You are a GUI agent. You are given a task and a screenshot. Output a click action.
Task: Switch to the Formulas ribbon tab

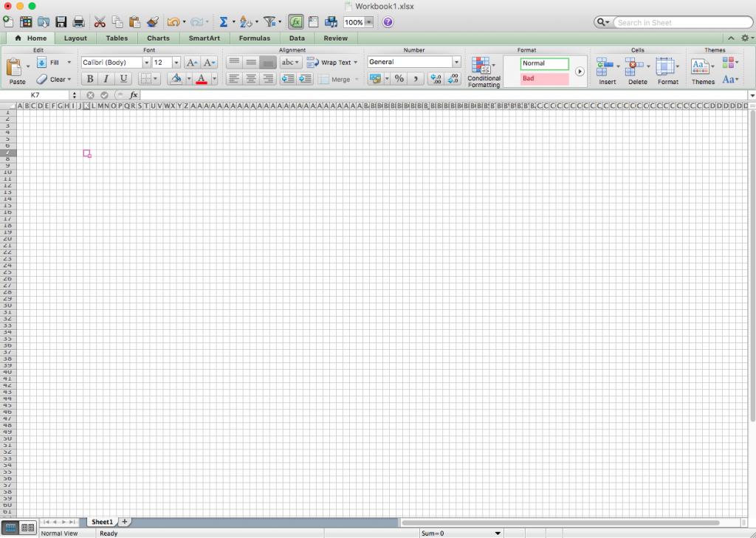tap(255, 38)
